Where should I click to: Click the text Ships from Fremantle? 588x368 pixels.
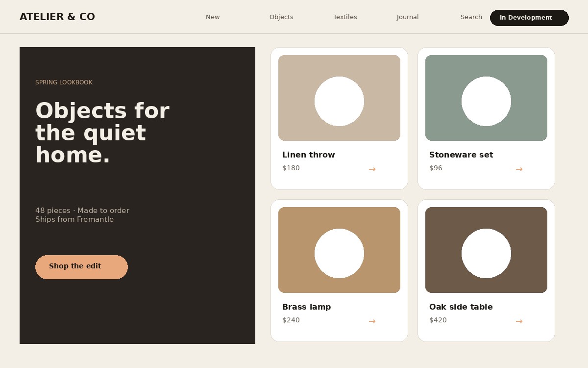click(74, 219)
